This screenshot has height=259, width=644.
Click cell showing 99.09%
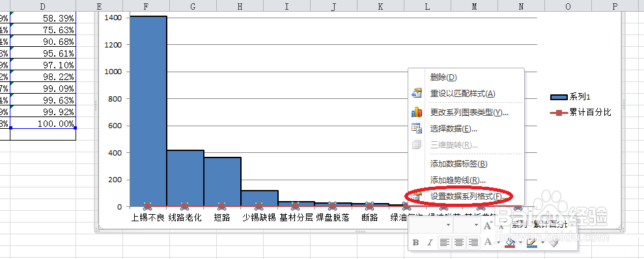(x=43, y=89)
